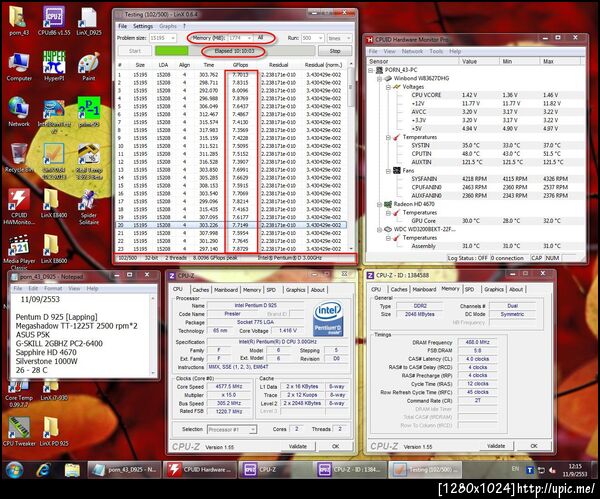Click the EN language indicator in the tray
600x499 pixels.
[515, 469]
